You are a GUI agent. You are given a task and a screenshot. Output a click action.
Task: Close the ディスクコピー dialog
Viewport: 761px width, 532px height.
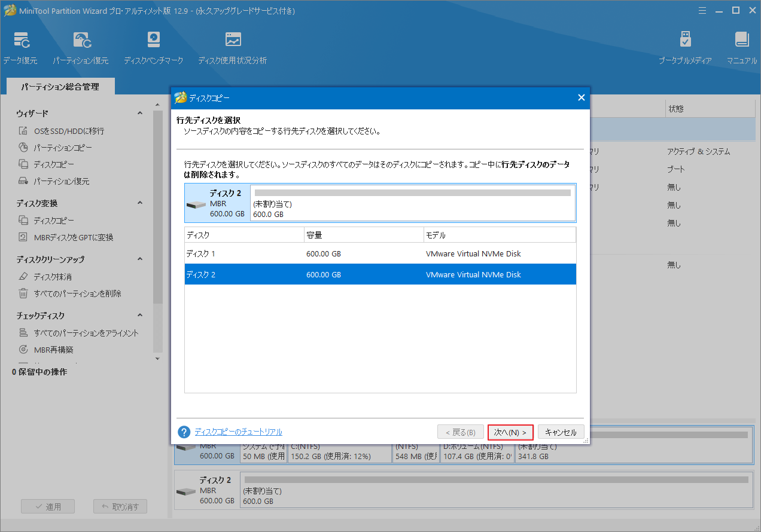pyautogui.click(x=581, y=97)
